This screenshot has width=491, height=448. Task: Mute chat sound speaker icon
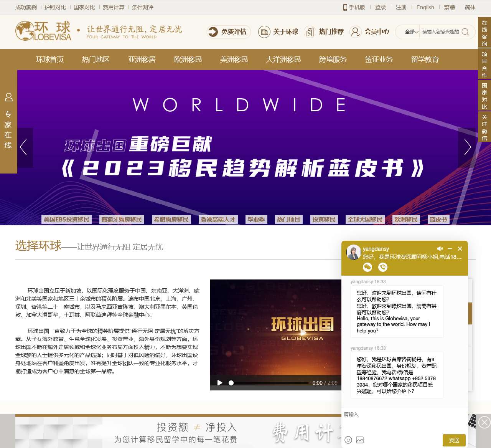440,249
